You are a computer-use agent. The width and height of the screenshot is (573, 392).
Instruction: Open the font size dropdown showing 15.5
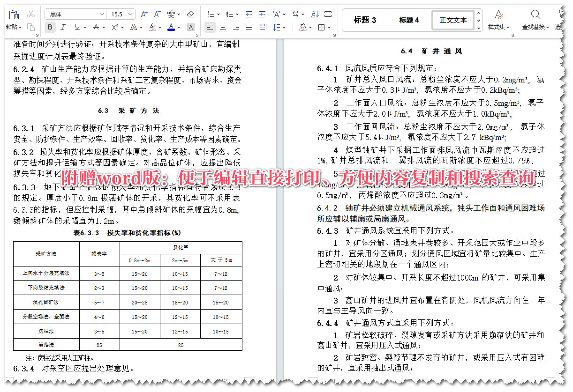tap(130, 14)
